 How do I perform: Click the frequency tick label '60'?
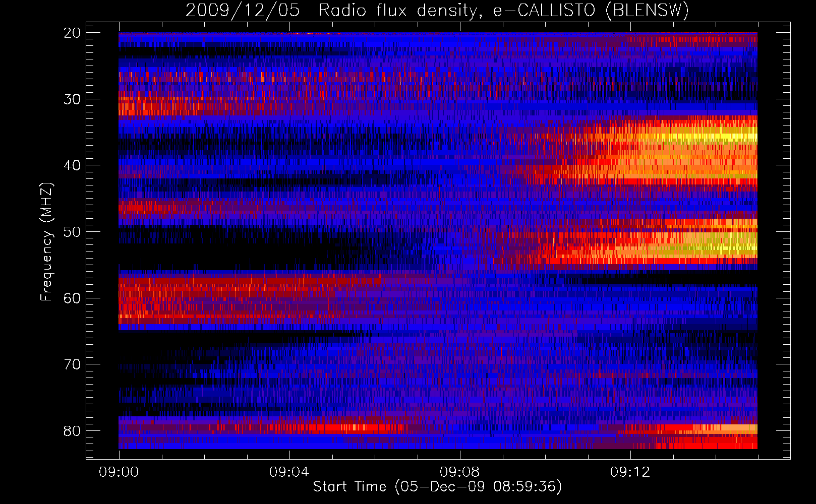click(x=73, y=298)
